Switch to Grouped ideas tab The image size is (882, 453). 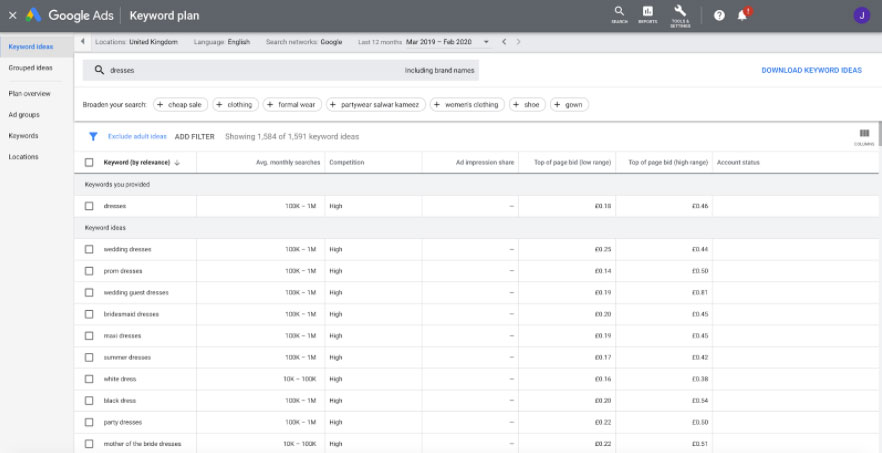click(x=30, y=68)
